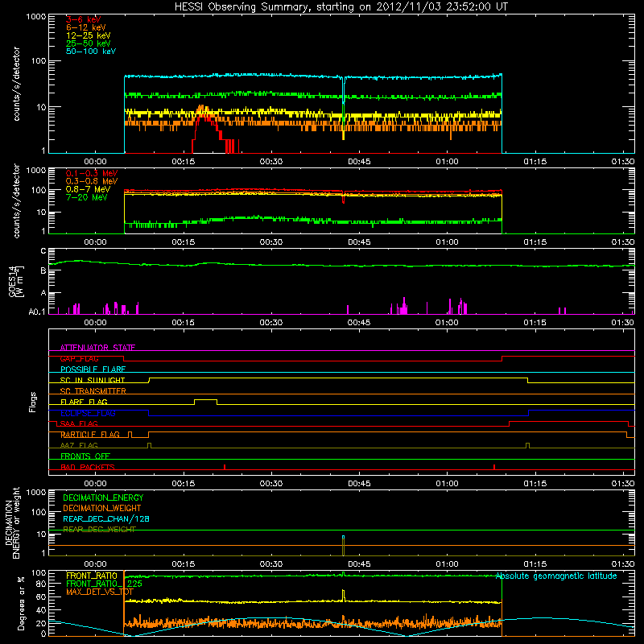The image size is (644, 644).
Task: Click the DECIMATION_ENERGY legend label
Action: click(103, 497)
